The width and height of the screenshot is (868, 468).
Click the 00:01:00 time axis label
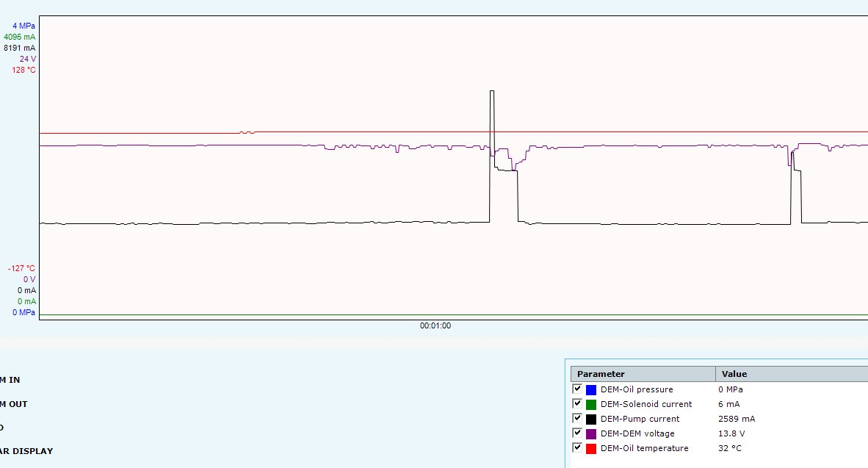click(435, 325)
